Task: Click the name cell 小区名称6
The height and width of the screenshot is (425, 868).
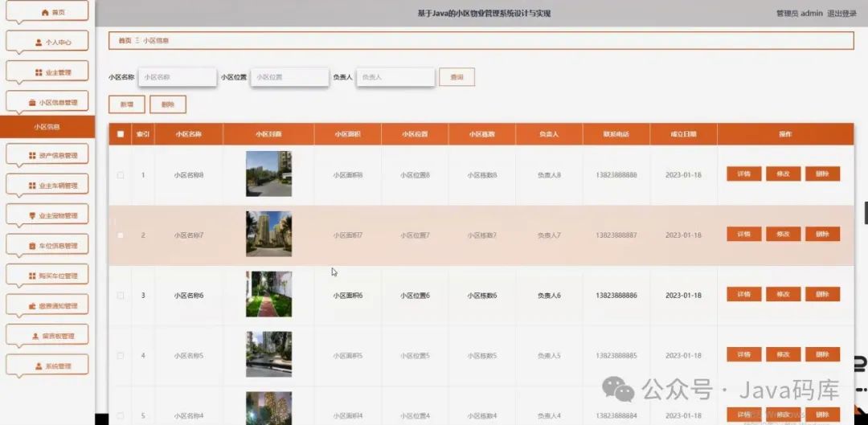Action: click(189, 296)
